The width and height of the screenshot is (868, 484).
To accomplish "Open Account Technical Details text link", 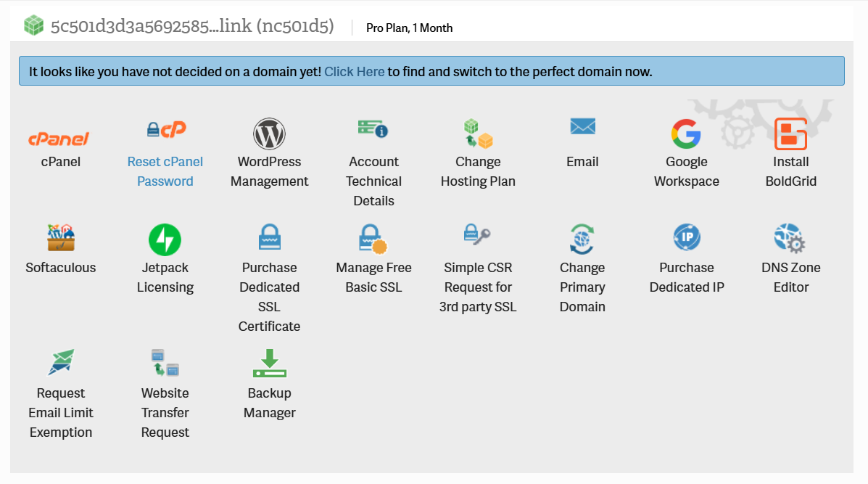I will pyautogui.click(x=373, y=181).
